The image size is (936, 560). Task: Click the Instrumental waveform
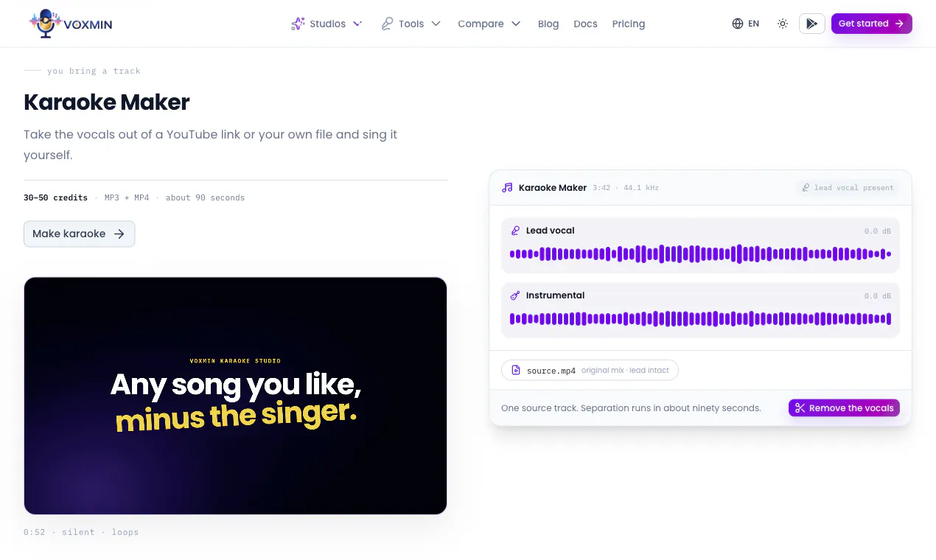[x=700, y=319]
